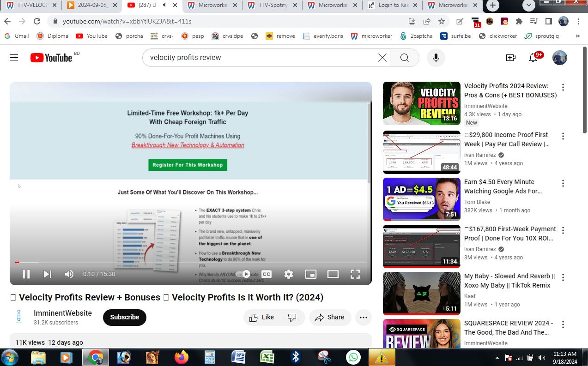Open options for Earn $4.50 Every Minute video
Viewport: 588px width, 366px height.
[563, 183]
